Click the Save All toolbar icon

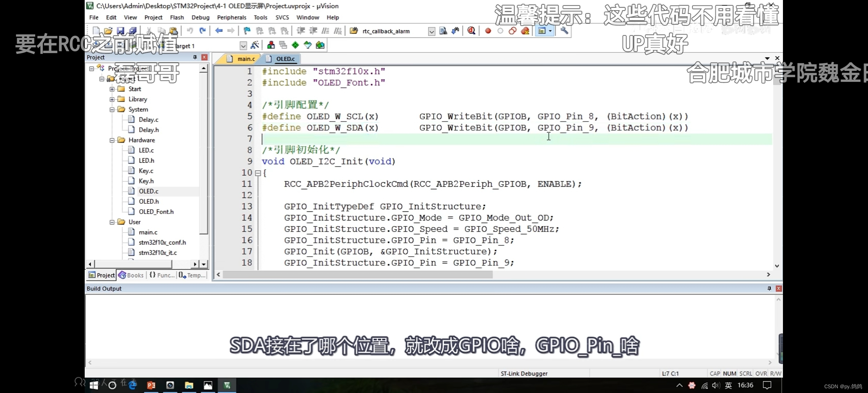(x=133, y=31)
